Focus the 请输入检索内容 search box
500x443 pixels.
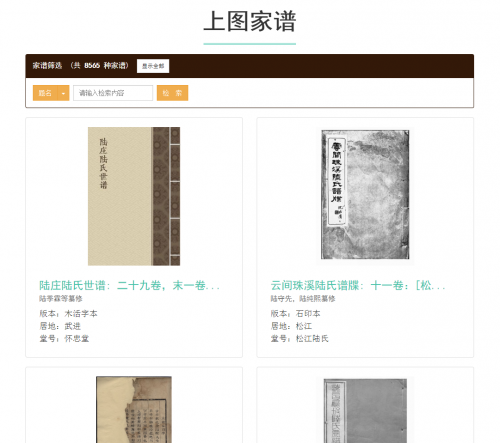[x=113, y=93]
